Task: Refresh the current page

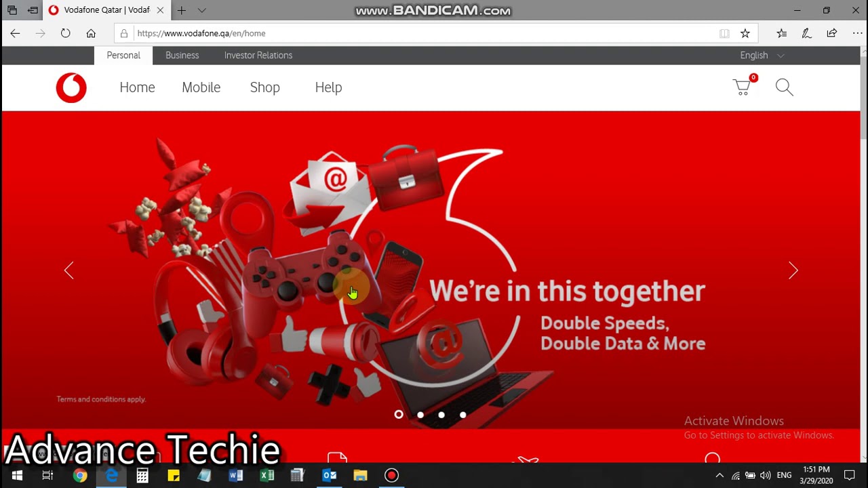Action: [x=65, y=33]
